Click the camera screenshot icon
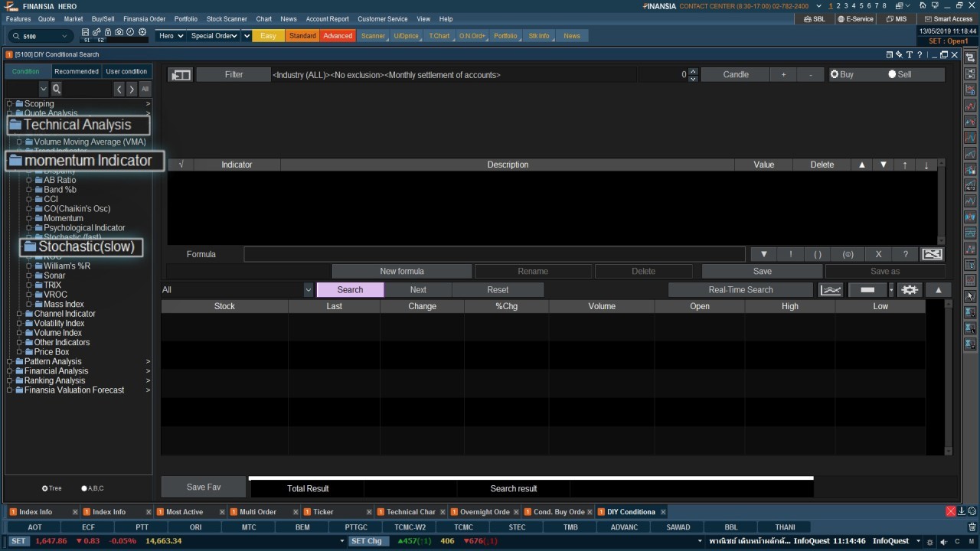Image resolution: width=980 pixels, height=551 pixels. tap(119, 33)
